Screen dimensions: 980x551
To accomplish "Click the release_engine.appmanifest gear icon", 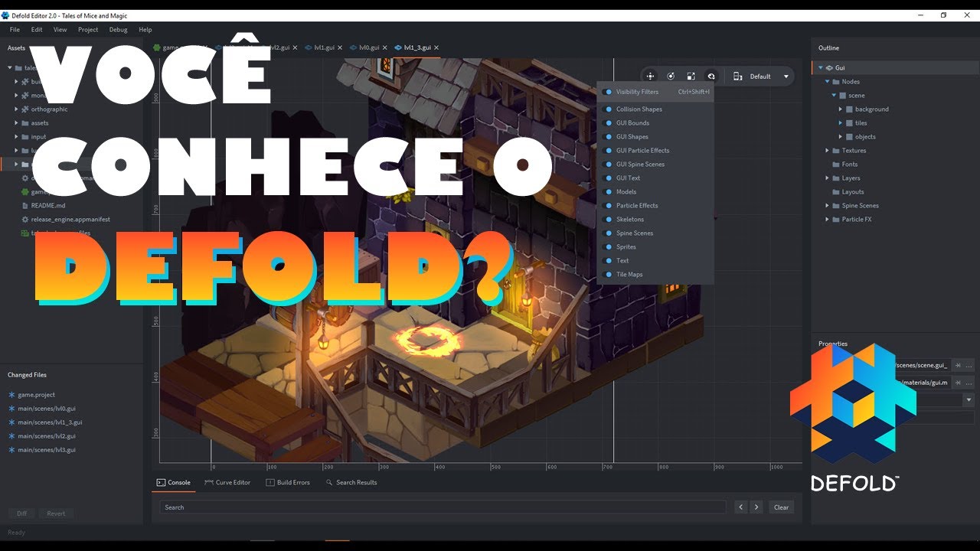I will coord(25,220).
